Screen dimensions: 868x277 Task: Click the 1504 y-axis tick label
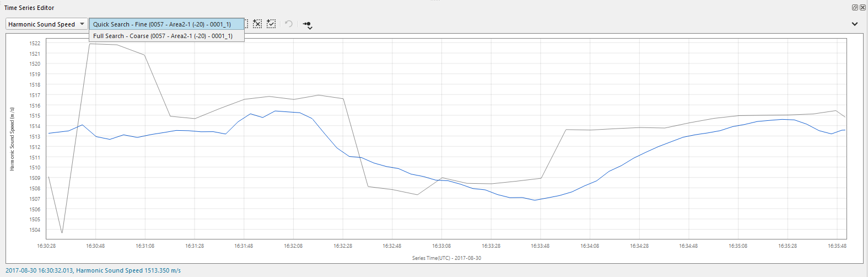click(x=35, y=230)
